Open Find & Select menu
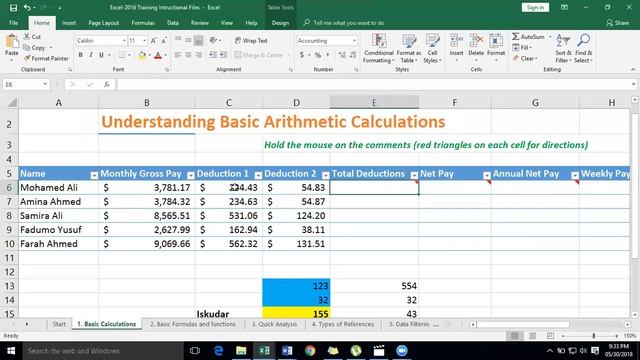640x360 pixels. [x=584, y=49]
